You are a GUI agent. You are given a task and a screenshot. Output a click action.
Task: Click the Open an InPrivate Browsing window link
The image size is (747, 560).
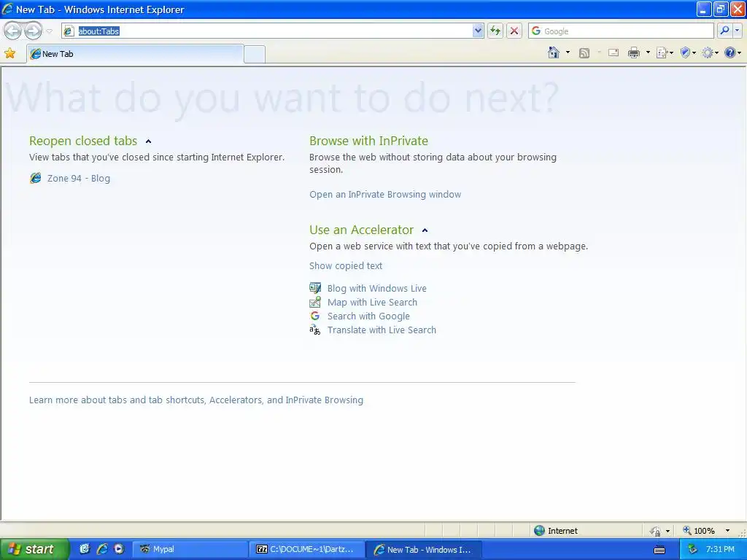click(x=385, y=194)
